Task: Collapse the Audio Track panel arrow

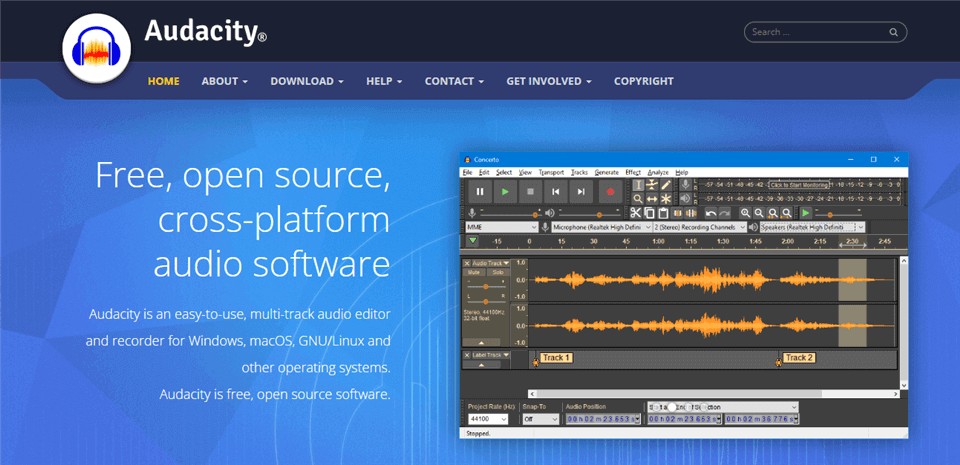Action: [481, 343]
